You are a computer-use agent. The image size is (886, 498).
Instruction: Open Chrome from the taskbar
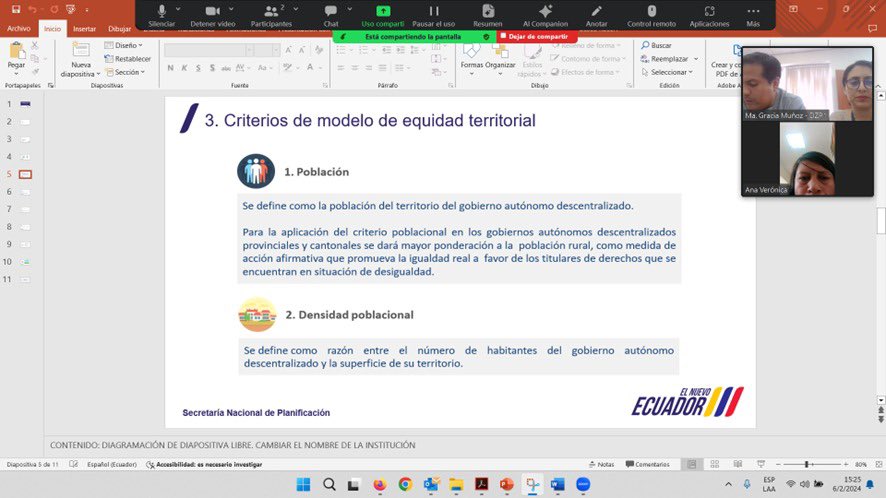coord(405,484)
